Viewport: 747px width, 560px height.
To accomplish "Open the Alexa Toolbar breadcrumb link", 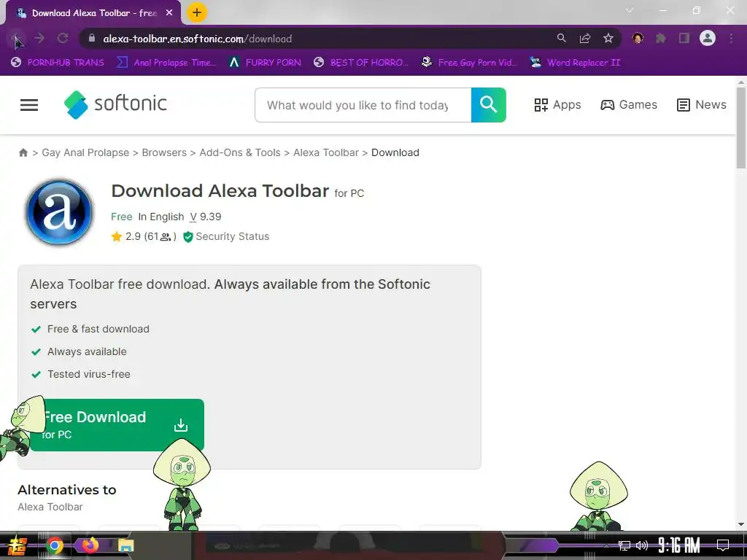I will click(326, 152).
